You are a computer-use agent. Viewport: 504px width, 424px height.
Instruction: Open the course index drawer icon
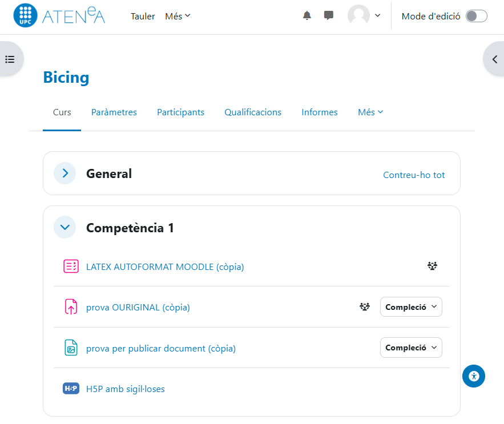pyautogui.click(x=10, y=59)
